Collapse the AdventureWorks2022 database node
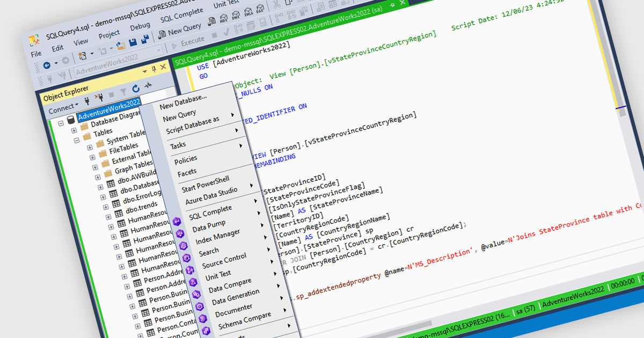Viewport: 644px width, 338px height. (61, 122)
